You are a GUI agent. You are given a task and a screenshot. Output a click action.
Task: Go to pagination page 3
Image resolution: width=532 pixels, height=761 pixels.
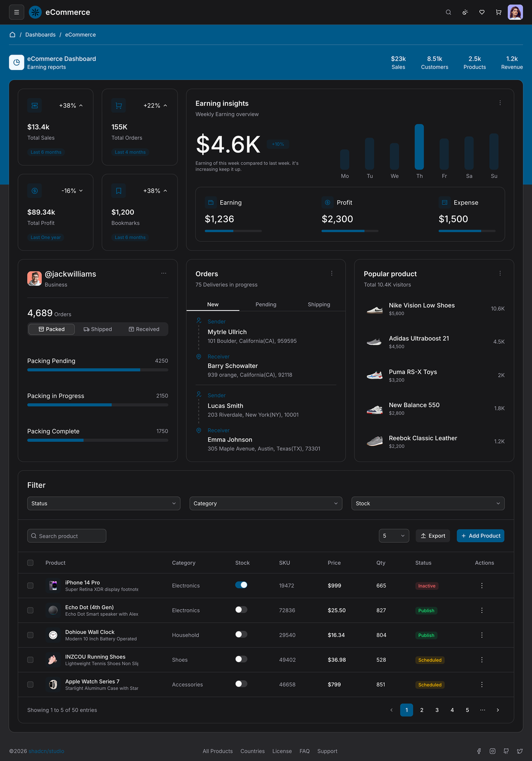[x=437, y=710]
